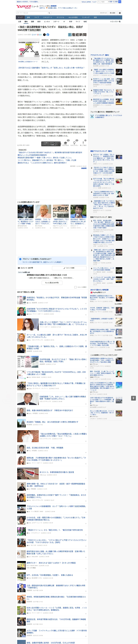Click the profile setup info icon
This screenshot has height=644, width=138.
(20, 259)
